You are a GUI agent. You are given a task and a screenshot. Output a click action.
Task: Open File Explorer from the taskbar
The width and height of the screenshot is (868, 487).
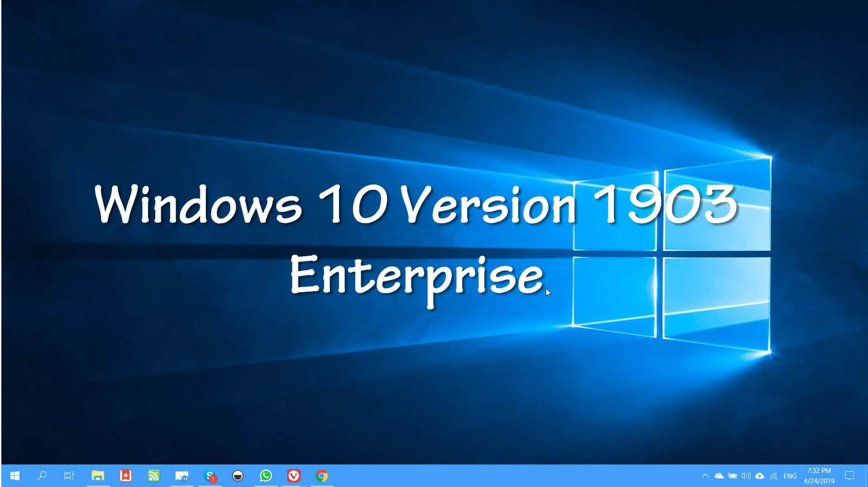97,476
